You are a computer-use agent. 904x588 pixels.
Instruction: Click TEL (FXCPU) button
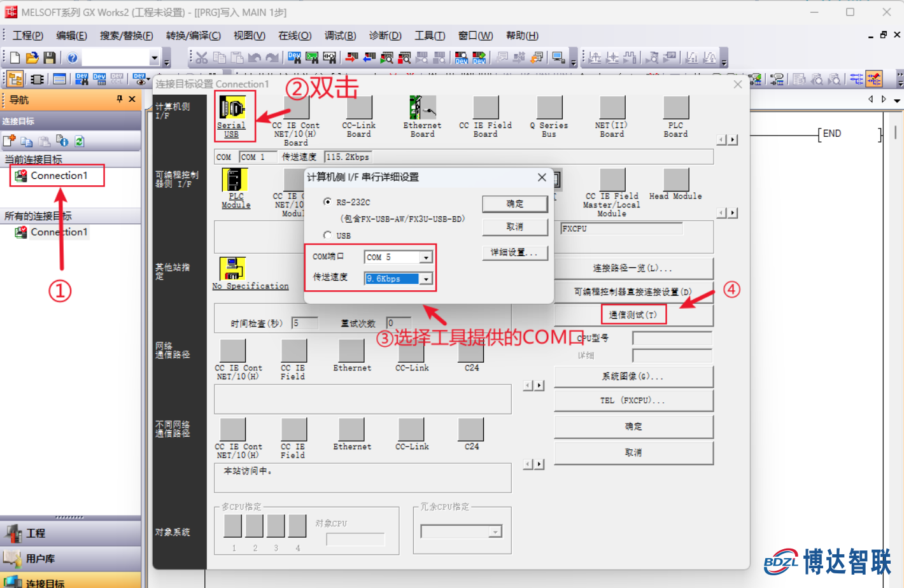(x=633, y=401)
